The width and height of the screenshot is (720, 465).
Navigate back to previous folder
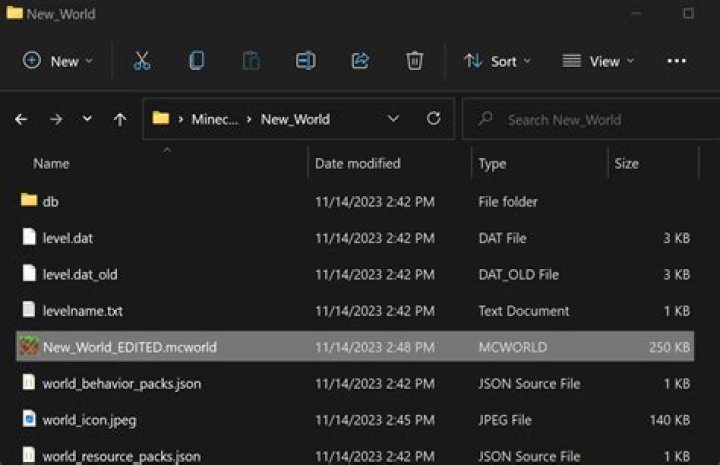(22, 119)
